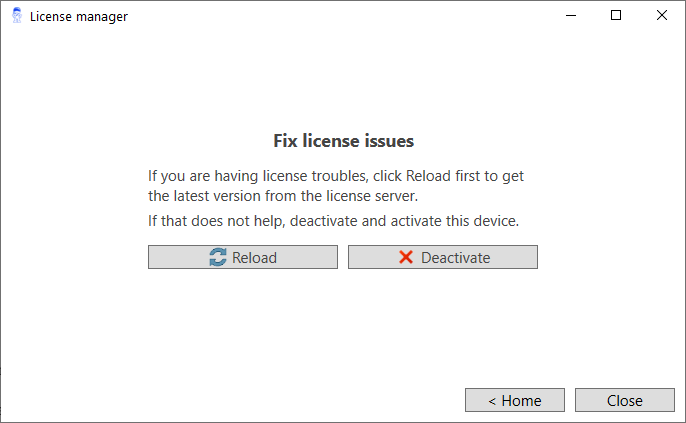Click the "License manager" title text
The height and width of the screenshot is (423, 686).
tap(79, 17)
